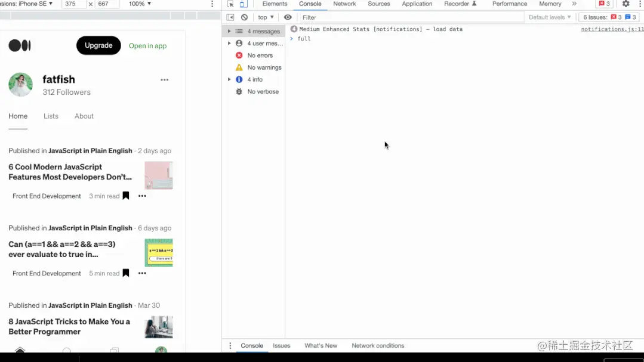Screen dimensions: 644x362
Task: Bookmark the 6 Cool Modern JavaScript article
Action: [x=125, y=196]
